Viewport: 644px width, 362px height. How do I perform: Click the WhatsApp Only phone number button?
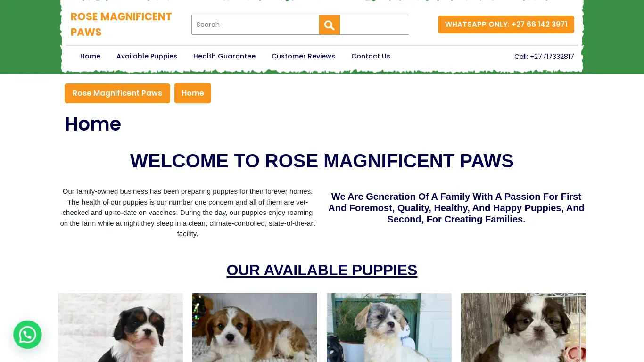tap(506, 25)
